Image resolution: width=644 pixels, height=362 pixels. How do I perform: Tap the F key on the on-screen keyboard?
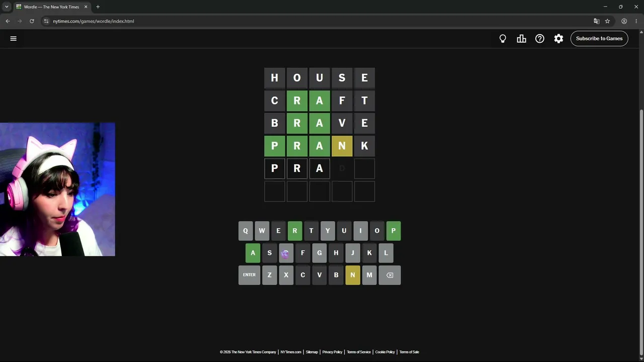(302, 253)
